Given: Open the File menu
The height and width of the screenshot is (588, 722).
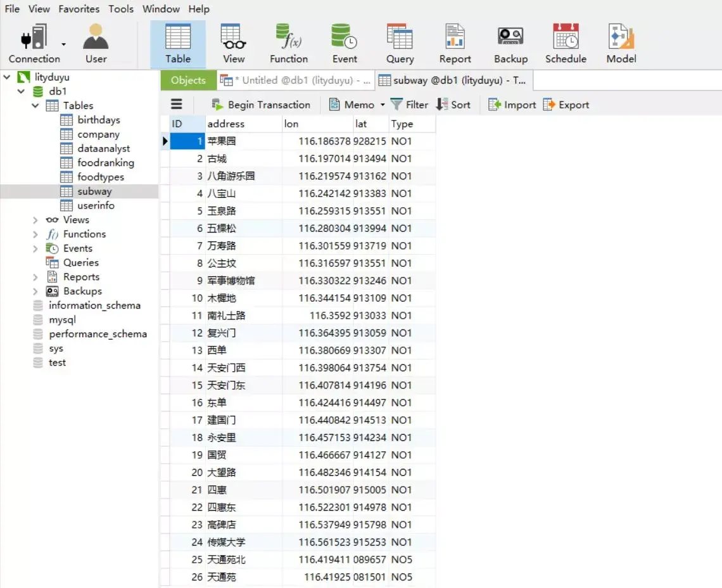Looking at the screenshot, I should 12,9.
